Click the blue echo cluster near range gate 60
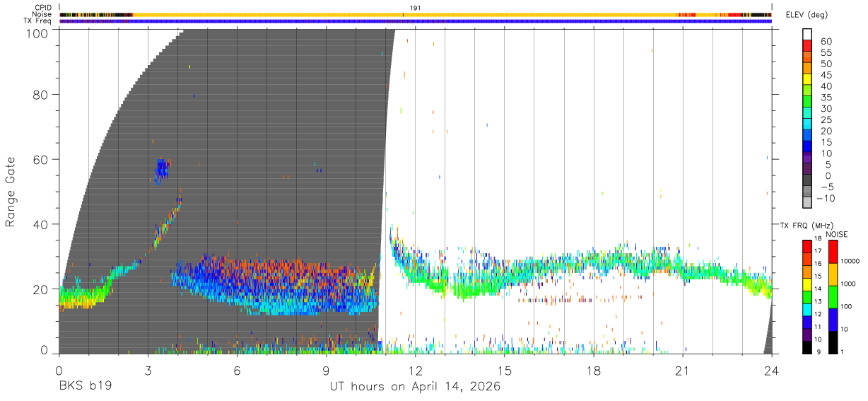868x401 pixels. (x=163, y=171)
